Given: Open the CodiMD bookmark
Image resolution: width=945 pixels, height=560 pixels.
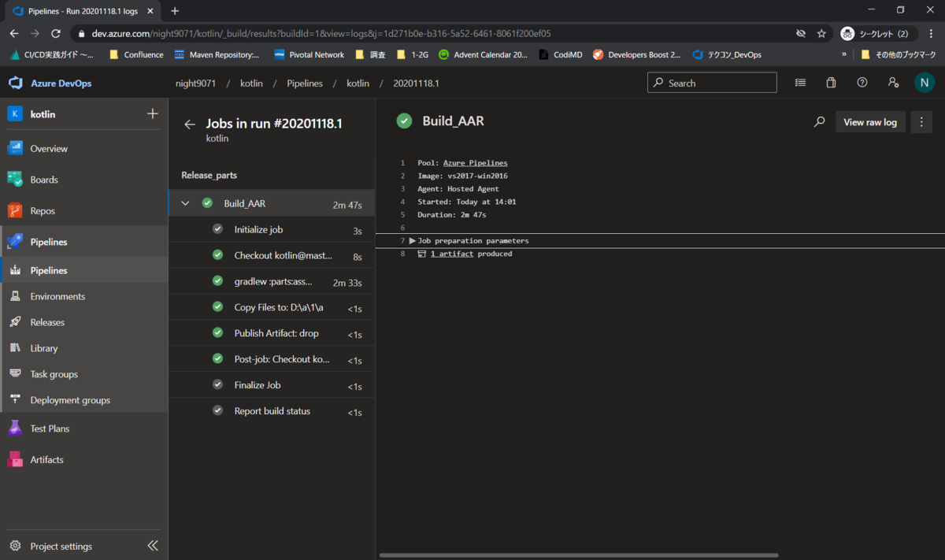Looking at the screenshot, I should click(561, 55).
